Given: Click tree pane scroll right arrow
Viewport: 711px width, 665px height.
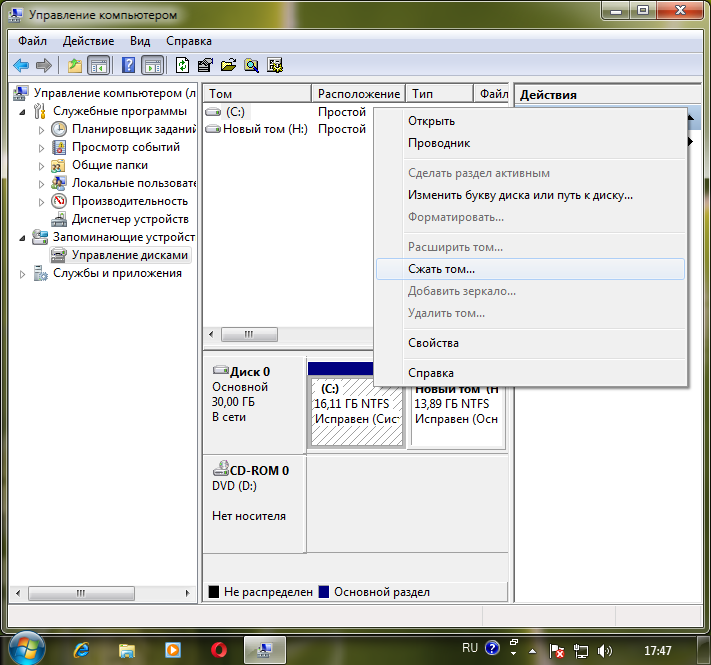Looking at the screenshot, I should coord(187,593).
